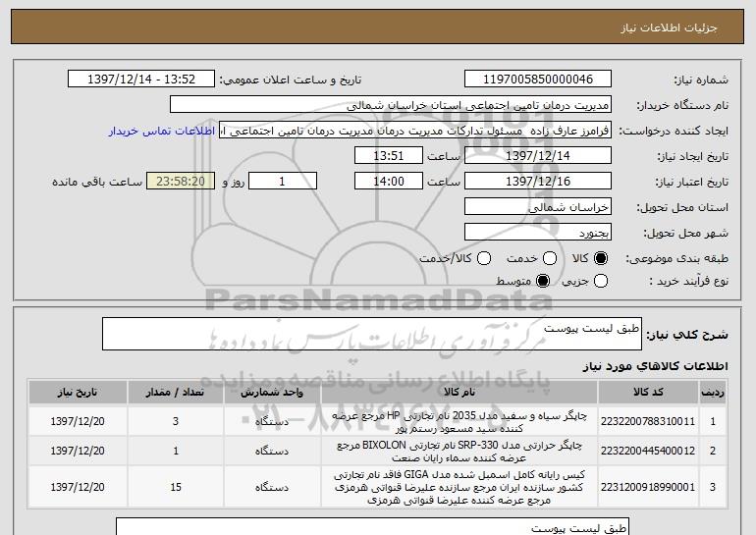The height and width of the screenshot is (535, 756).
Task: Click the واحد شمارش column header
Action: click(272, 393)
